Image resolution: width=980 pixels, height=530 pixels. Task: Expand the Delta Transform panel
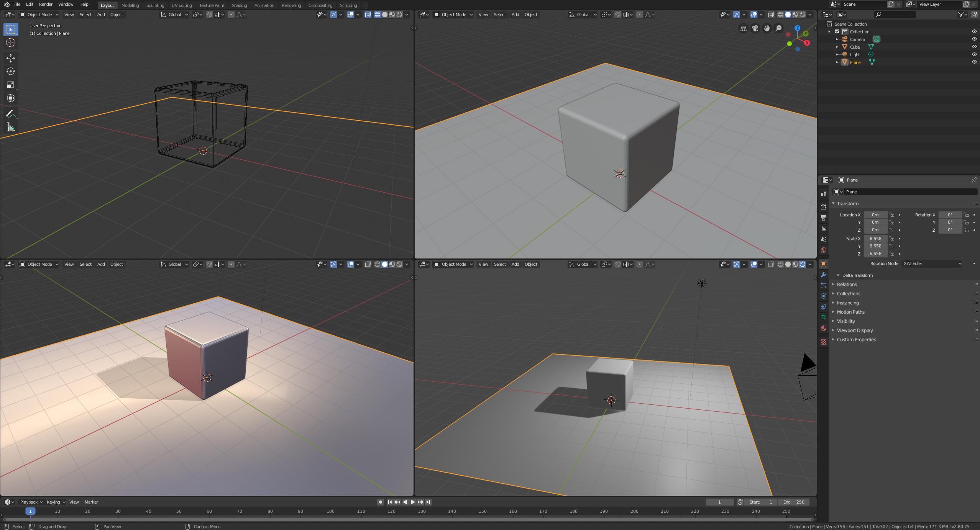coord(857,275)
